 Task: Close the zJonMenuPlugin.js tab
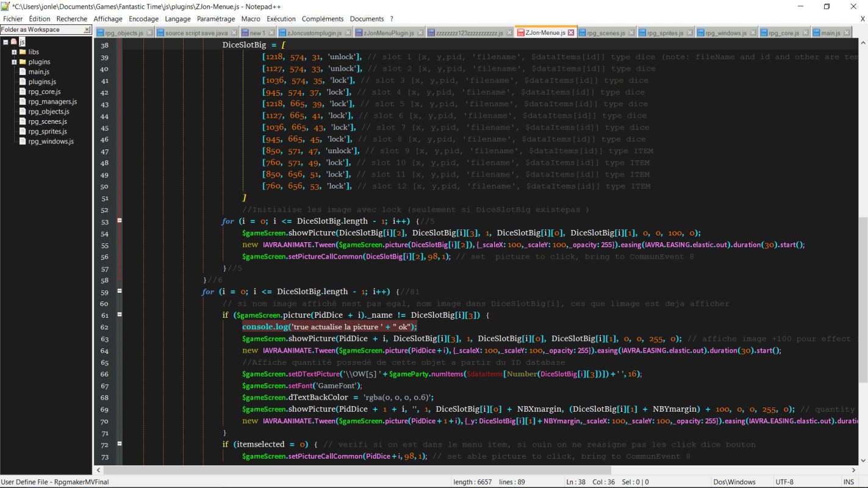click(x=420, y=33)
